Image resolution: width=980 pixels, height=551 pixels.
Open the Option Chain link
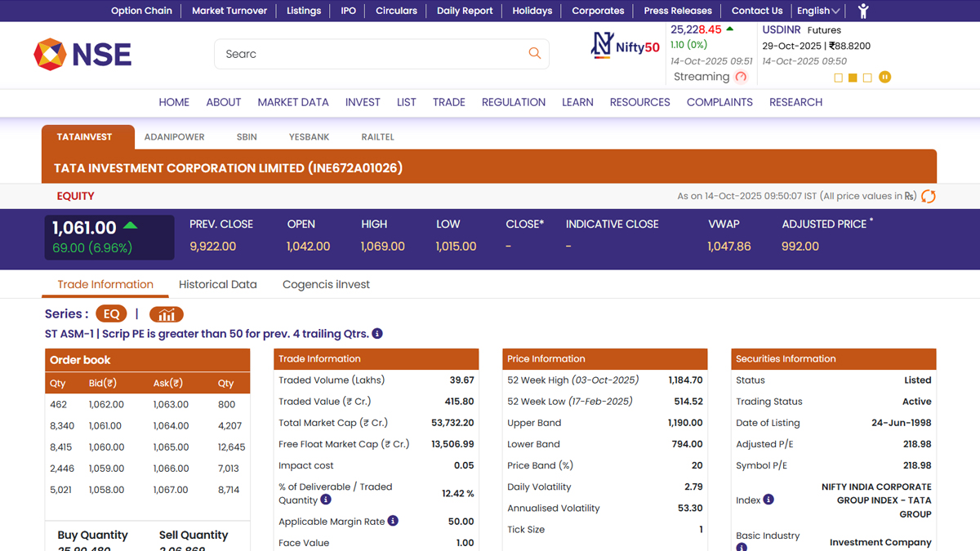[141, 11]
